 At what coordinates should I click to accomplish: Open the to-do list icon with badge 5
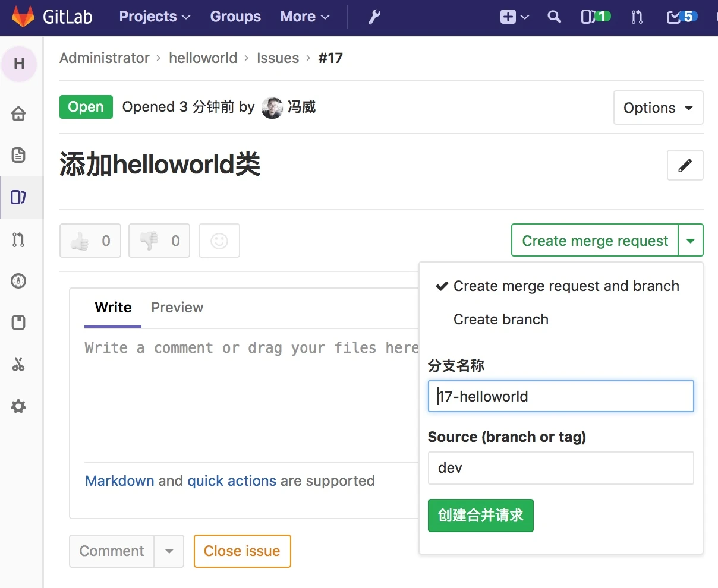click(x=682, y=17)
